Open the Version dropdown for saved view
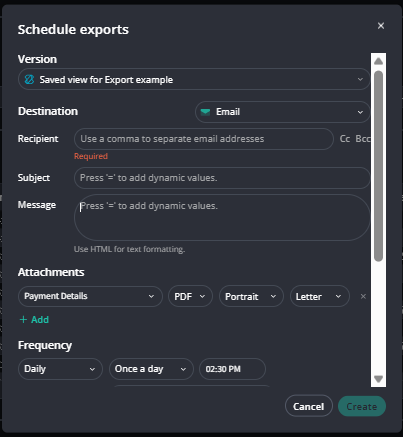 pyautogui.click(x=194, y=79)
